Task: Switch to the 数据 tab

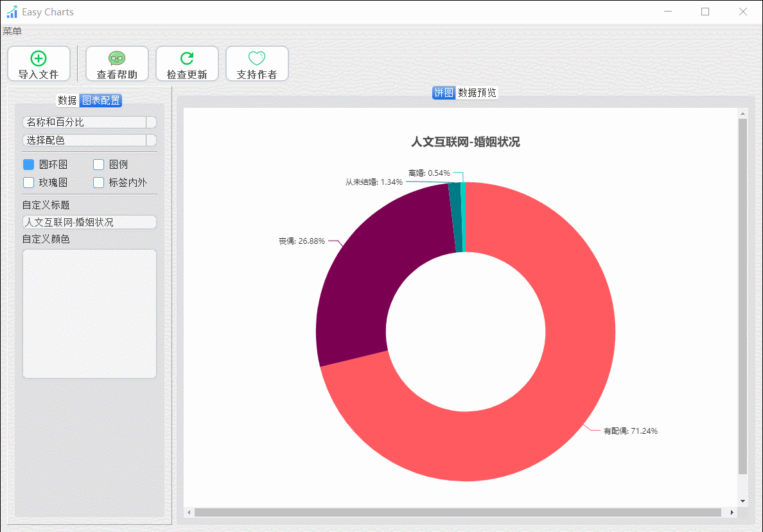Action: (x=67, y=100)
